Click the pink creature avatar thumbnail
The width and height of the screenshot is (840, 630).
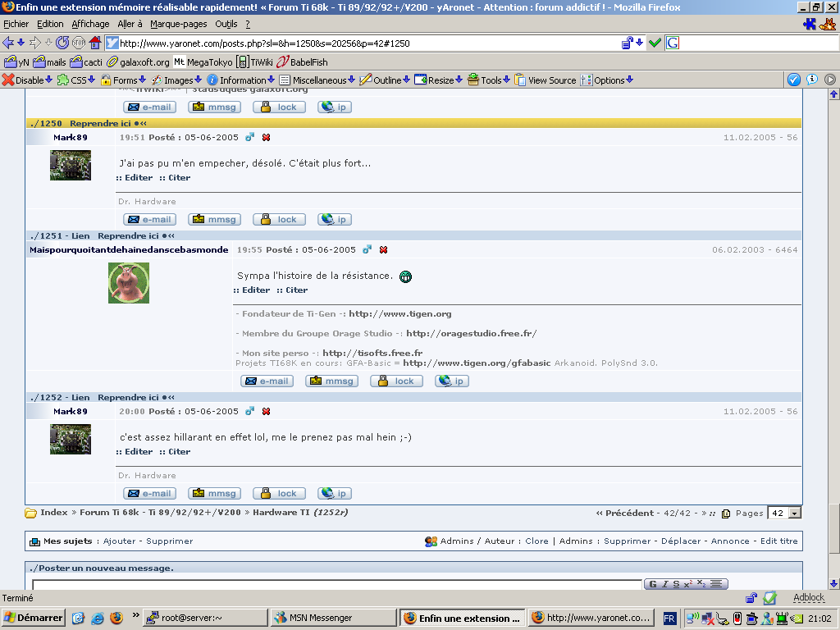(x=129, y=283)
